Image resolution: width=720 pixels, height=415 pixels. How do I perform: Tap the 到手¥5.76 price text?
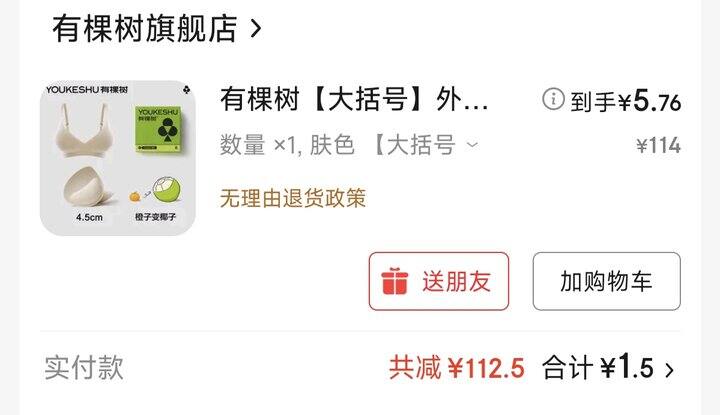point(625,101)
